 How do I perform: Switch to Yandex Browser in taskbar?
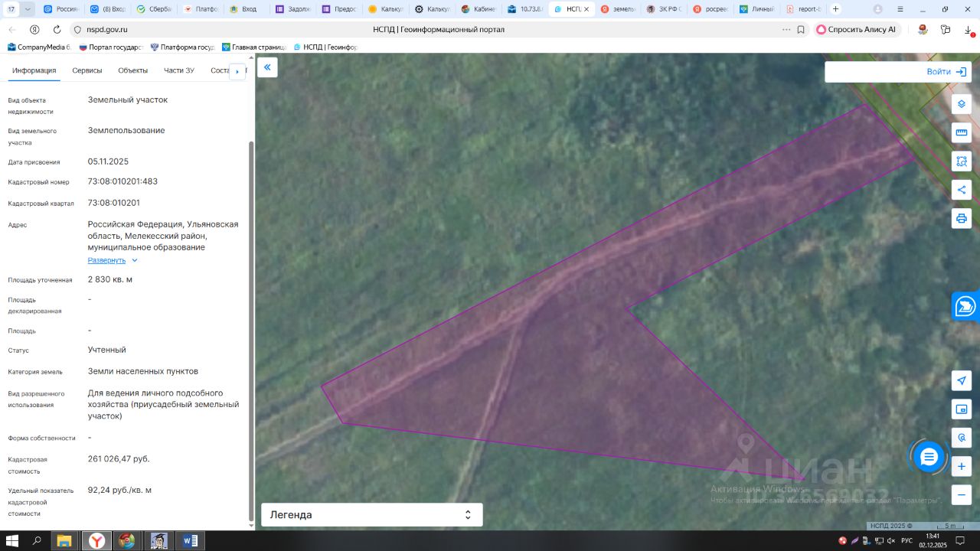pos(96,541)
